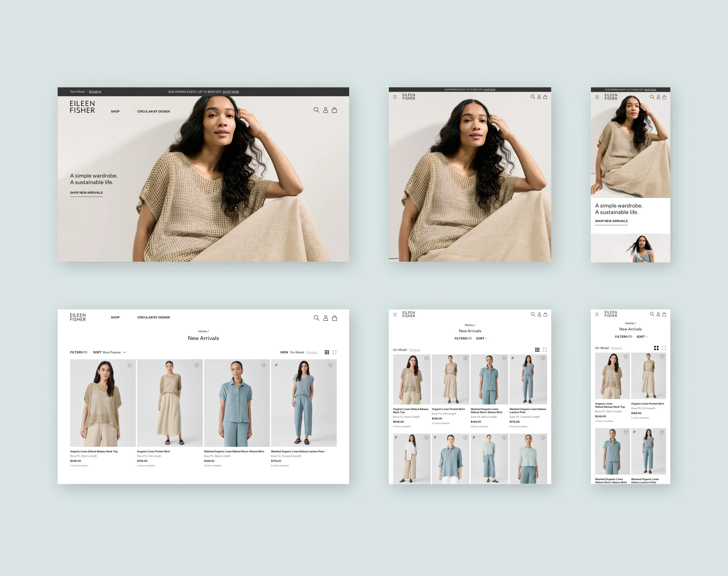The height and width of the screenshot is (576, 728).
Task: Select Product view on mobile listing
Action: [617, 348]
